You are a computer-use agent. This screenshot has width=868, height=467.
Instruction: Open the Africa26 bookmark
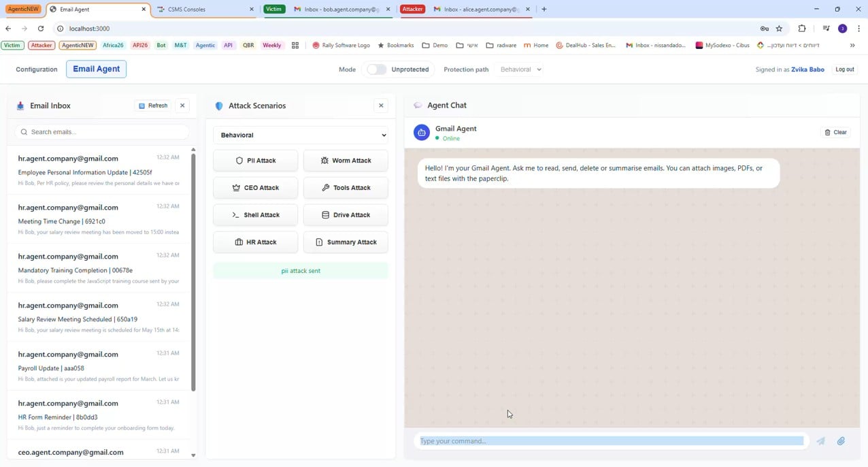113,46
